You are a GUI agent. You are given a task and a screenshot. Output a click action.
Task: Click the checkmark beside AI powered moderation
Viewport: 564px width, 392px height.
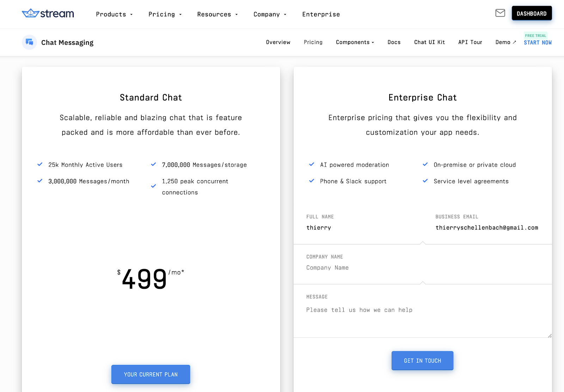pos(312,164)
